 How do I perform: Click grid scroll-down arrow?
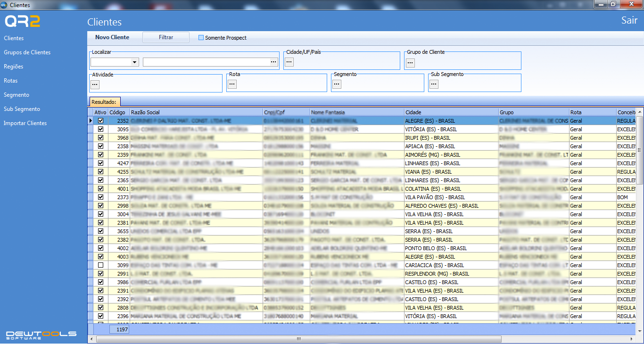[640, 331]
